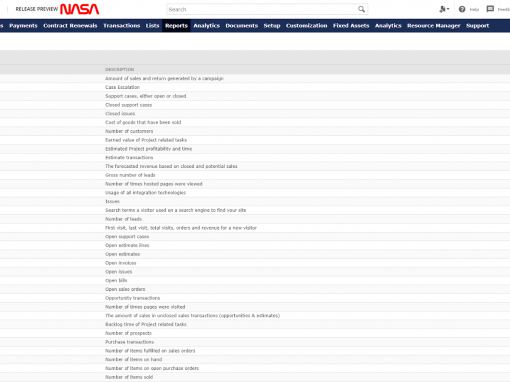
Task: Open the Setup menu
Action: (x=272, y=26)
